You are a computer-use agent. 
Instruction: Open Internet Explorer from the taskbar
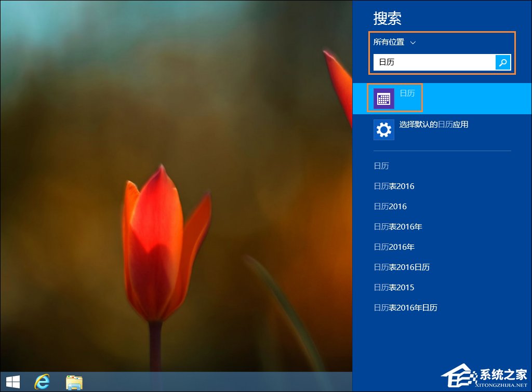[x=43, y=383]
